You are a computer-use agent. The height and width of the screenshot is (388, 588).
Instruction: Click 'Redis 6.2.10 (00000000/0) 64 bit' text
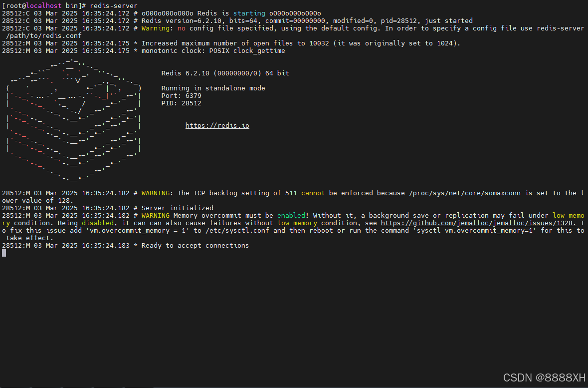[x=225, y=73]
